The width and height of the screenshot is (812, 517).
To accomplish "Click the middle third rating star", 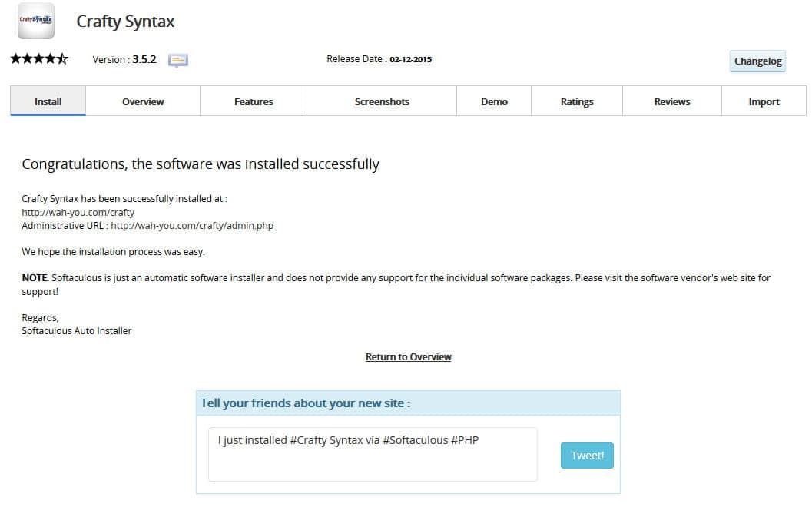I will pos(39,59).
